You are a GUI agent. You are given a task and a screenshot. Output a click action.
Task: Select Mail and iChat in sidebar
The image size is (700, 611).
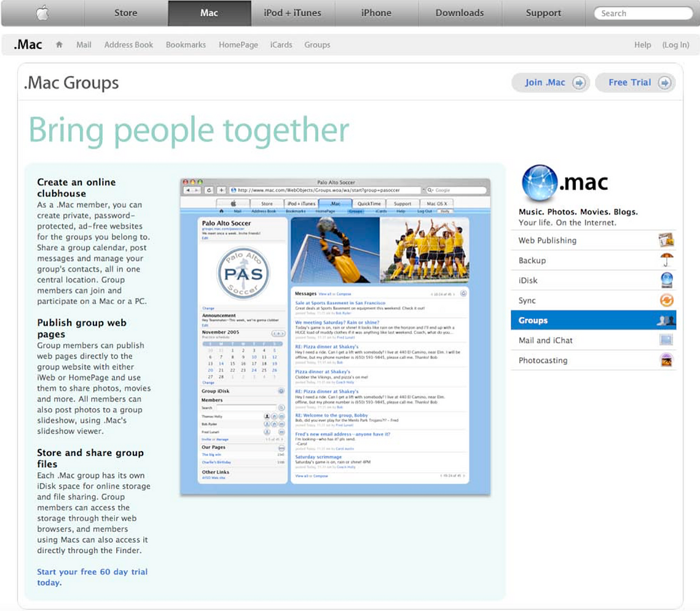[x=593, y=341]
